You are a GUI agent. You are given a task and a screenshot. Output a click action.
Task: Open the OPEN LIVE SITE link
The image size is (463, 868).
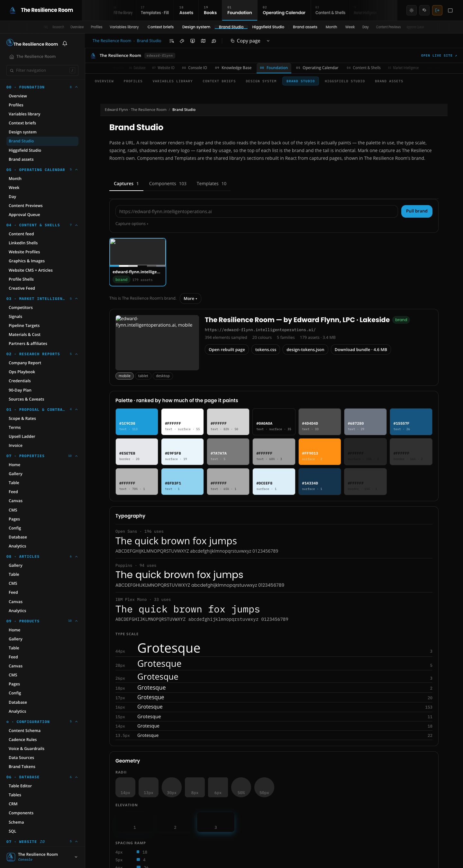pyautogui.click(x=439, y=56)
